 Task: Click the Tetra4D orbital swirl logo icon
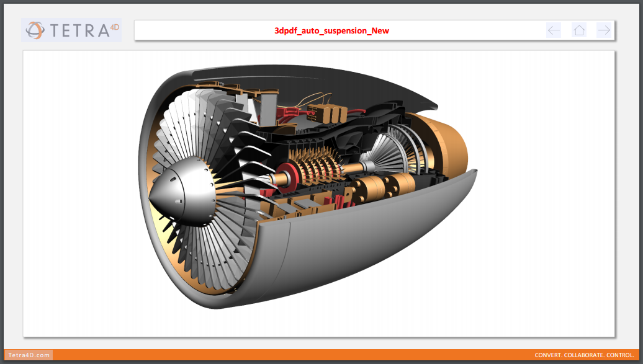35,30
